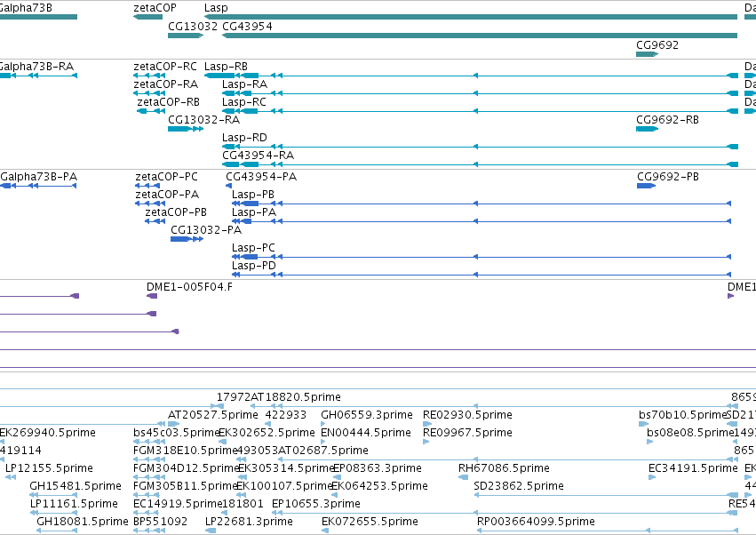
Task: Select the CG9692 gene label
Action: [x=657, y=44]
